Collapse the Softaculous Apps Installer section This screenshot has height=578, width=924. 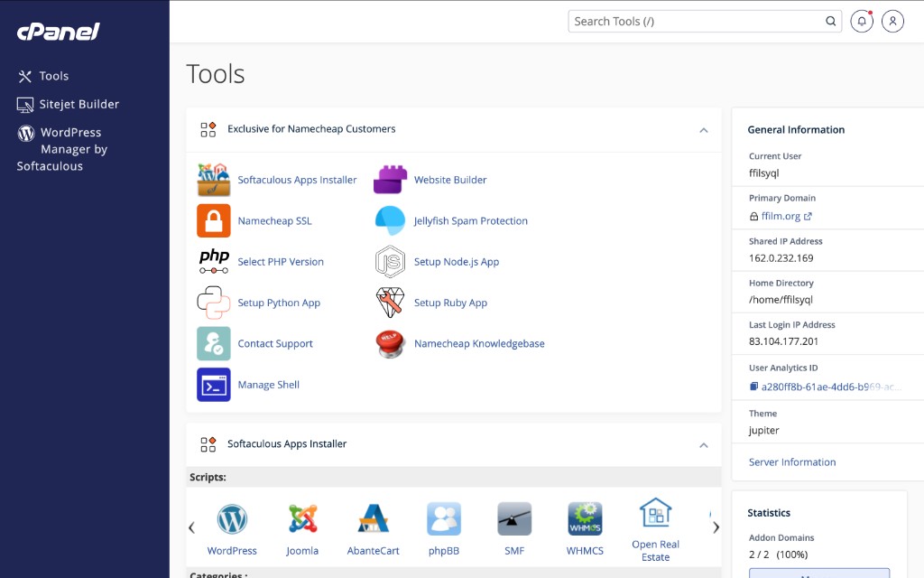[704, 445]
